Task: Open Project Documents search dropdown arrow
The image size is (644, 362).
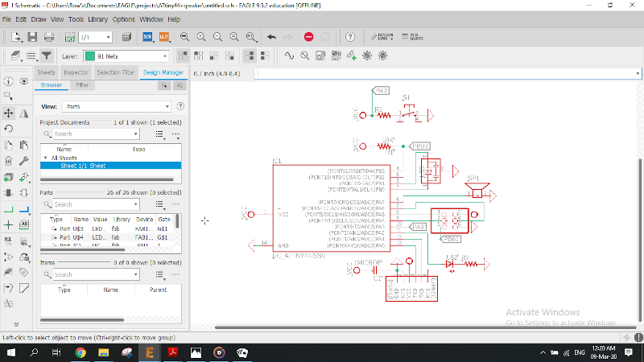Action: click(135, 134)
